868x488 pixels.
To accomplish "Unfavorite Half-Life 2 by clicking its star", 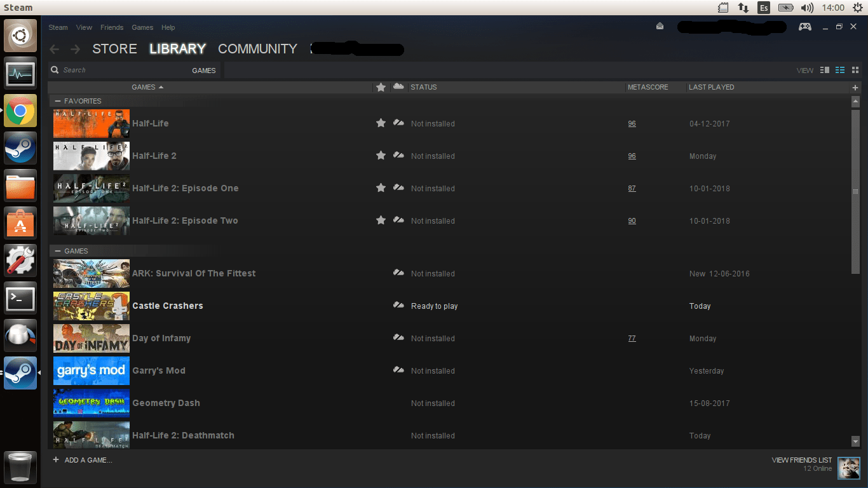I will coord(381,156).
